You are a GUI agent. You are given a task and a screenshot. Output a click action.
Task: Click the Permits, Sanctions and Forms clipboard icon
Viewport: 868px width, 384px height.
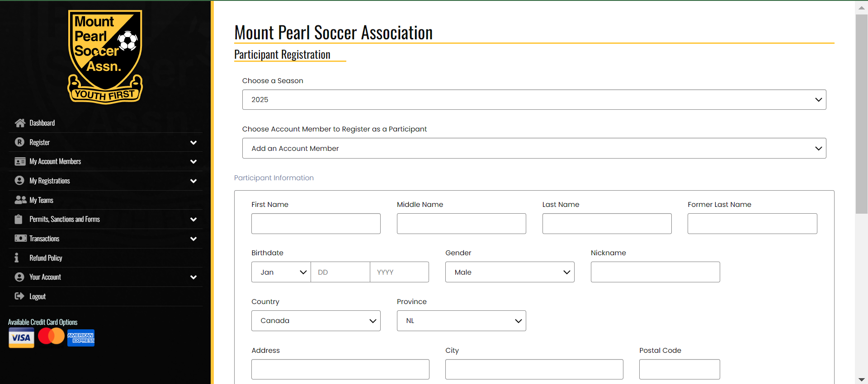pos(19,219)
